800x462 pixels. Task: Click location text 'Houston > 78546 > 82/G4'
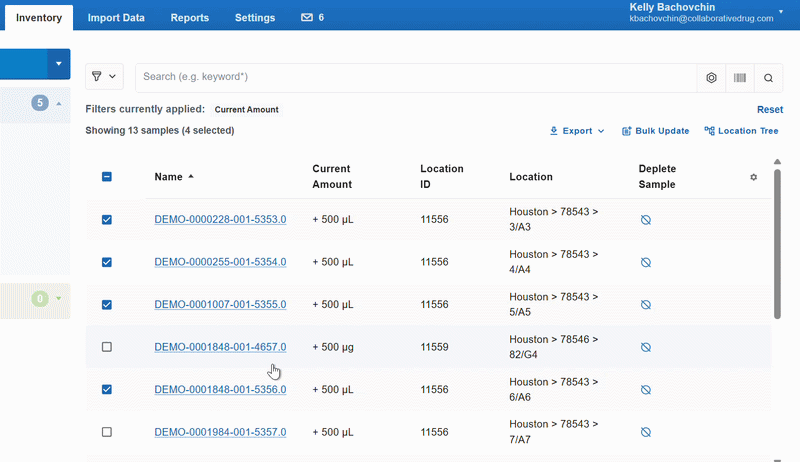[x=554, y=347]
